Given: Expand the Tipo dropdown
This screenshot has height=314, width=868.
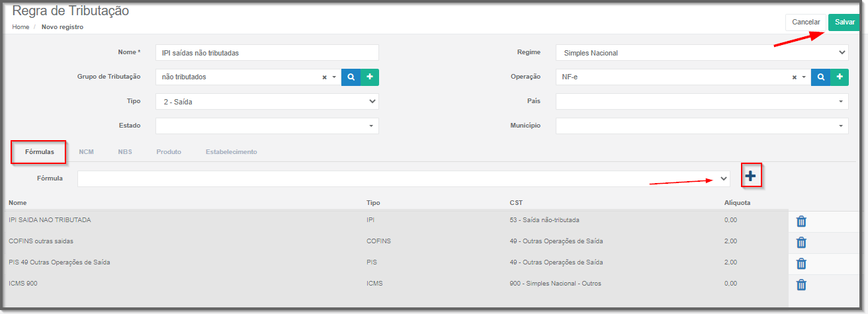Looking at the screenshot, I should (x=267, y=102).
